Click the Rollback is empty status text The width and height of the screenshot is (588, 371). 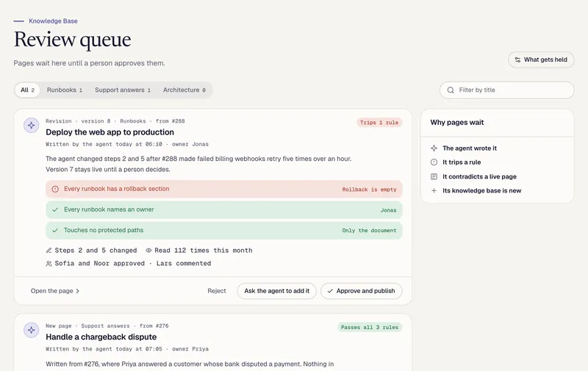(369, 190)
